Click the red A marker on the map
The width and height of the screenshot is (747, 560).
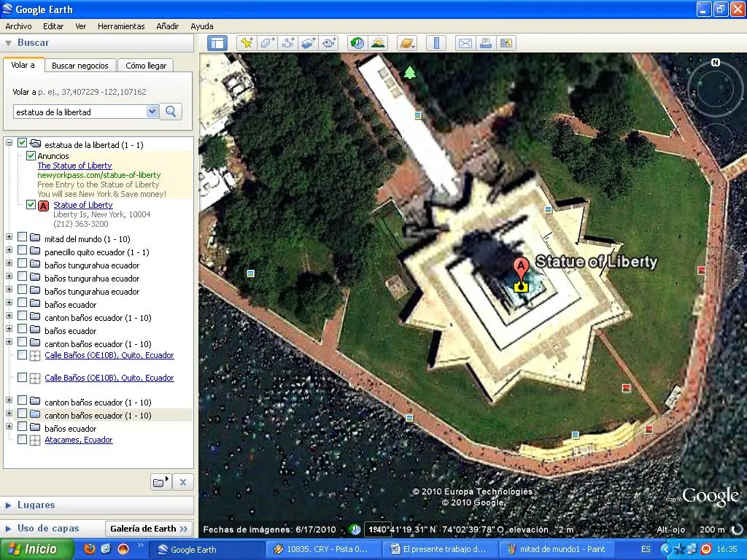tap(521, 268)
